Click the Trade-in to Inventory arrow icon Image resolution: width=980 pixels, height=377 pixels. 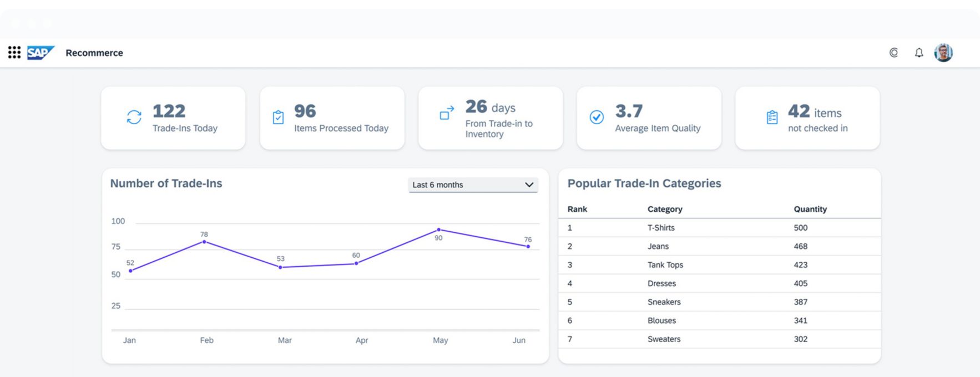point(447,113)
